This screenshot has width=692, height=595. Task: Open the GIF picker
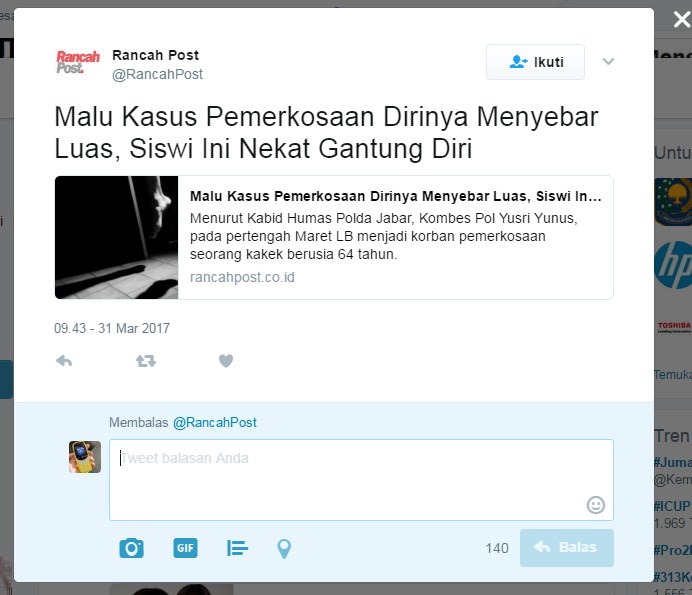tap(185, 548)
